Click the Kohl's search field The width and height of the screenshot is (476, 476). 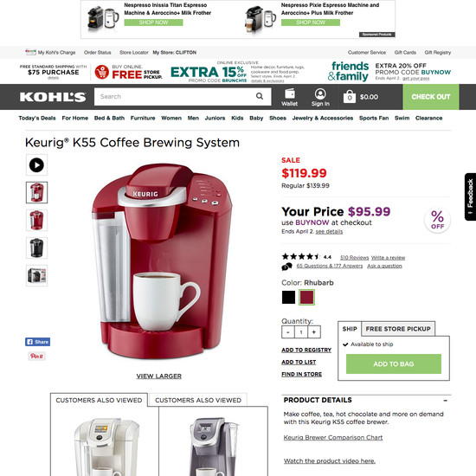point(175,97)
